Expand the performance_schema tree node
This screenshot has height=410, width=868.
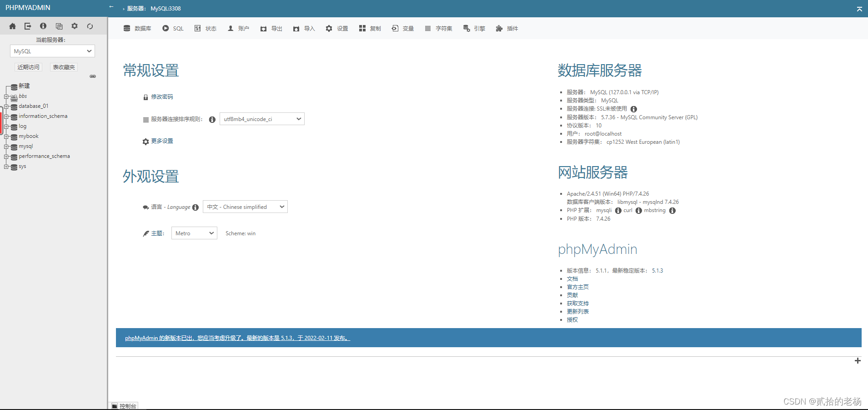point(6,157)
